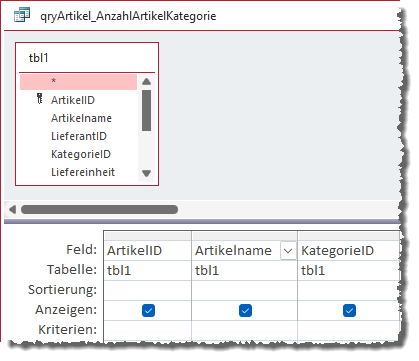This screenshot has width=419, height=361.
Task: Click the Sortierung: row label
Action: pyautogui.click(x=62, y=290)
